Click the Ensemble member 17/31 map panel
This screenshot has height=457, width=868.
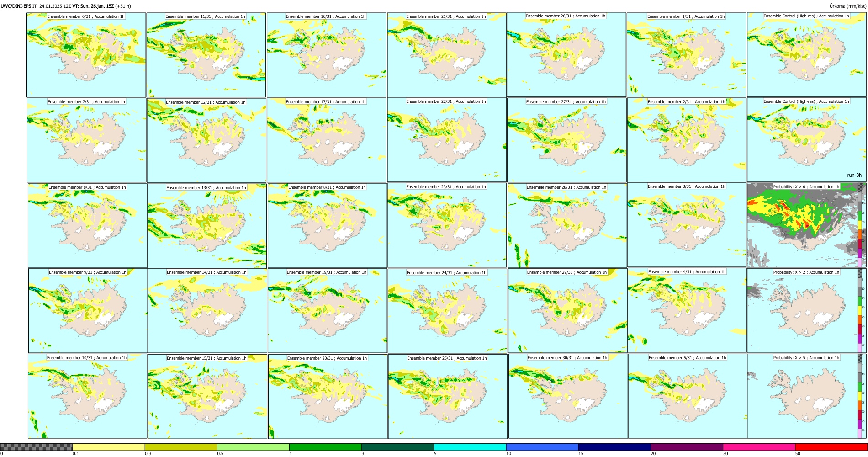click(x=327, y=140)
